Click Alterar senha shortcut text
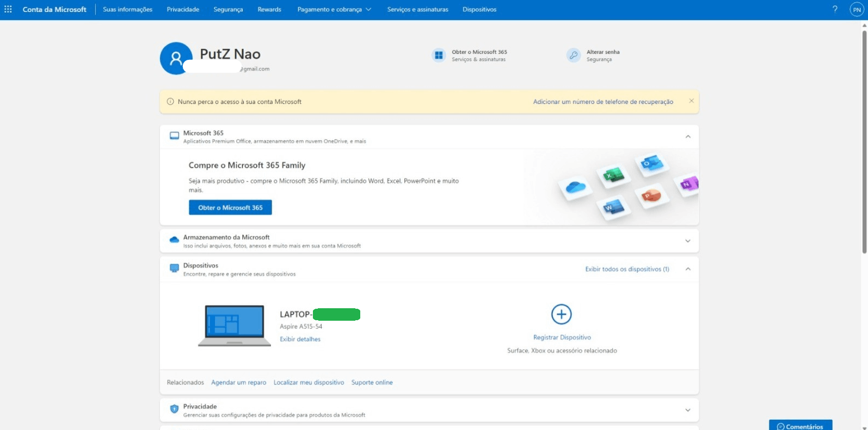The height and width of the screenshot is (430, 868). click(603, 52)
